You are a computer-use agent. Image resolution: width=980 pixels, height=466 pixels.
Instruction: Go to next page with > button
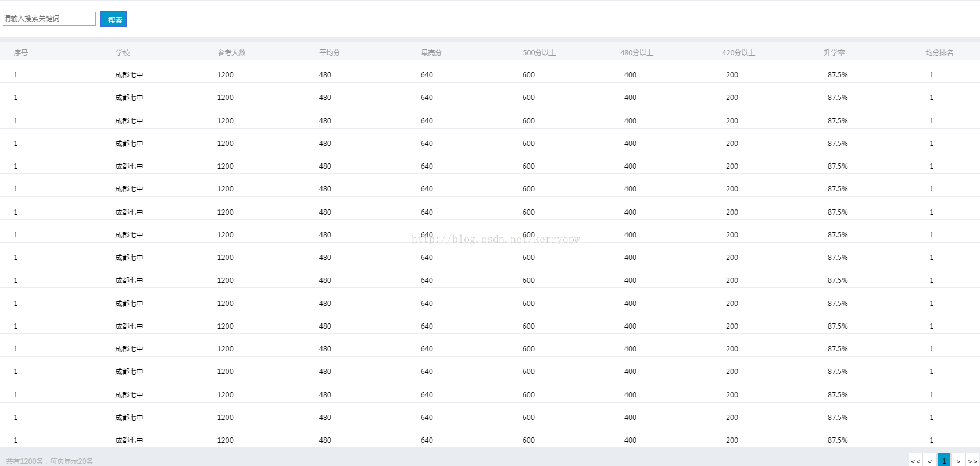coord(958,460)
